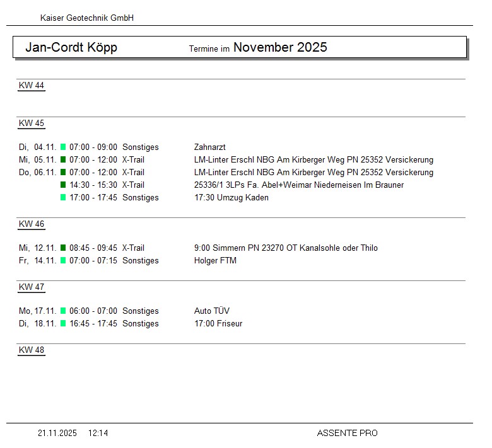492x448 pixels.
Task: Click the 21.11.2025 print date in footer
Action: 57,433
